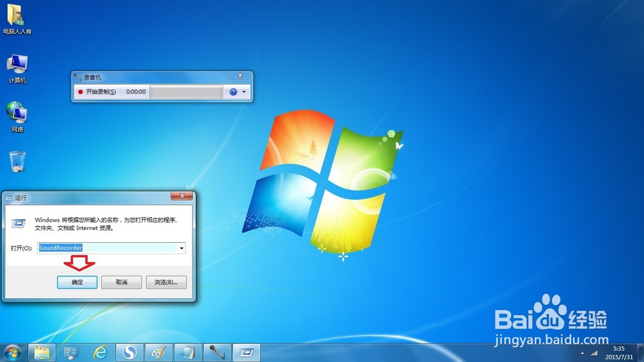Expand the arrow next to Sound Recorder help

244,92
